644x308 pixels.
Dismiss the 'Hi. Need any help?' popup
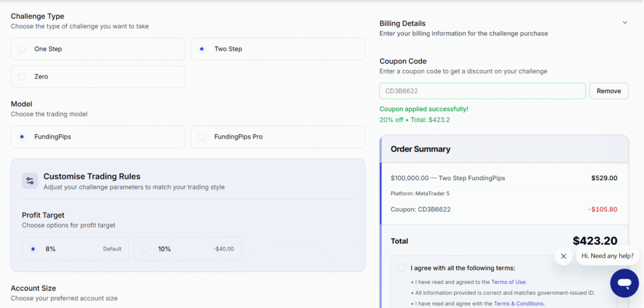tap(563, 256)
